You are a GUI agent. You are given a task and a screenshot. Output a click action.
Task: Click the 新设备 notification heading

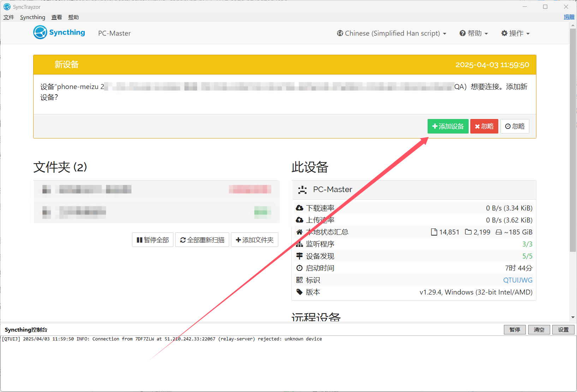click(x=66, y=65)
